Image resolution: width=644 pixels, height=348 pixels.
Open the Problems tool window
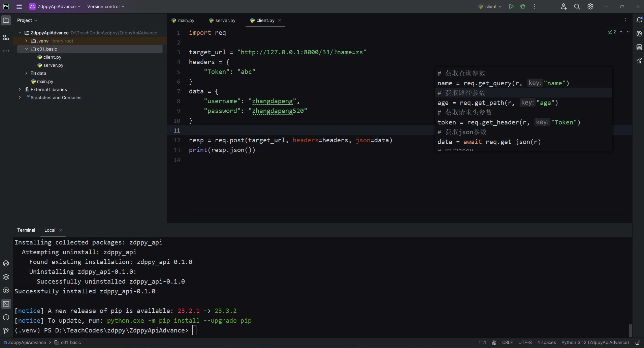click(6, 318)
